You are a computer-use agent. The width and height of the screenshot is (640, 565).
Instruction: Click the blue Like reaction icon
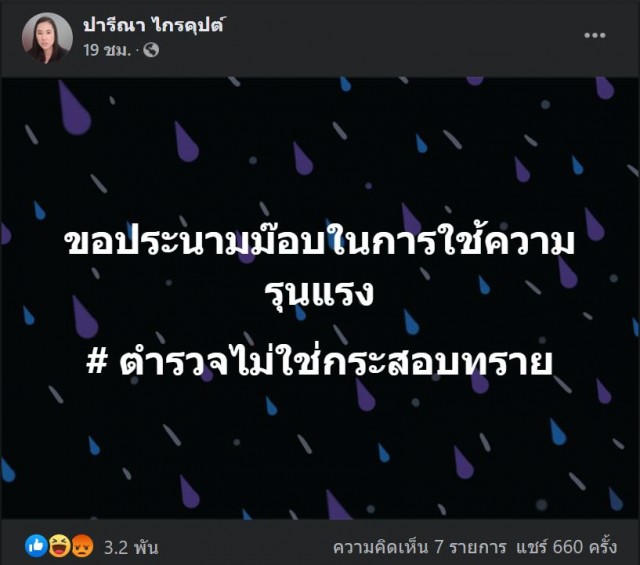(36, 545)
